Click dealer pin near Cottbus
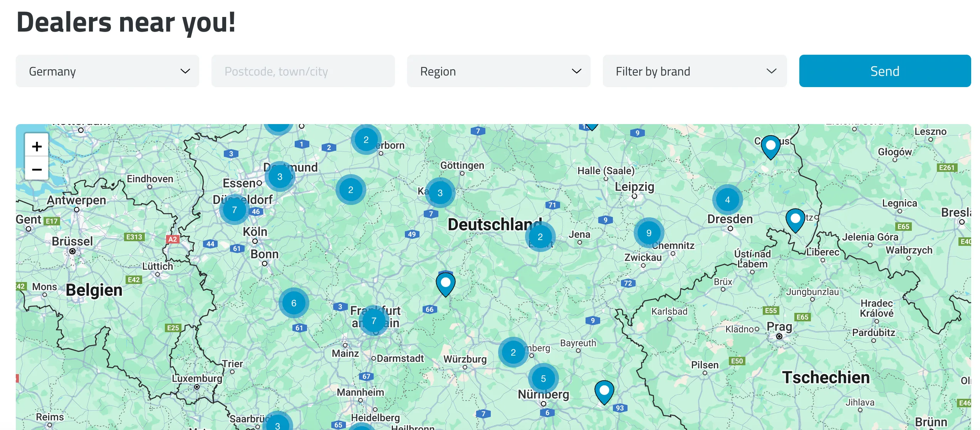Image resolution: width=980 pixels, height=430 pixels. click(x=770, y=146)
